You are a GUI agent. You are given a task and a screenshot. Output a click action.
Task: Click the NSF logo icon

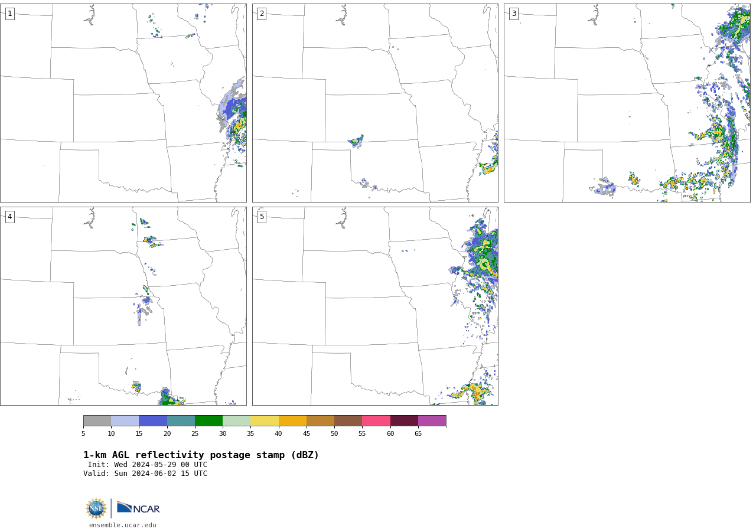pos(96,508)
